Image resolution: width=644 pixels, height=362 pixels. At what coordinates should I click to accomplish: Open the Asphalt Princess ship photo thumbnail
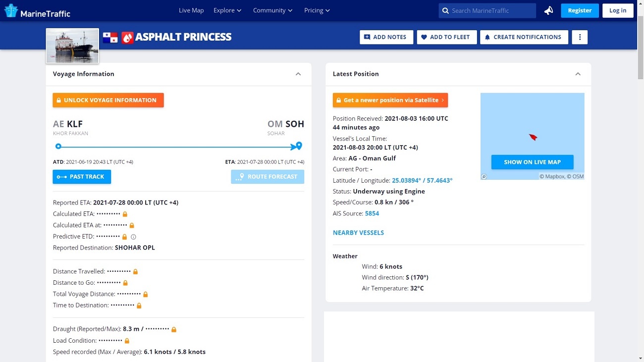pos(72,46)
